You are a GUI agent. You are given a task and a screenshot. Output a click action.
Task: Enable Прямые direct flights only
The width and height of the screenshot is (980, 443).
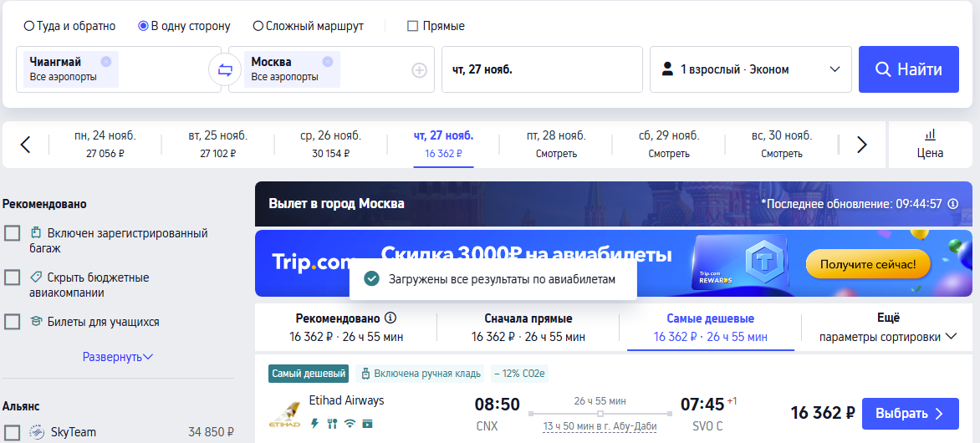point(412,26)
